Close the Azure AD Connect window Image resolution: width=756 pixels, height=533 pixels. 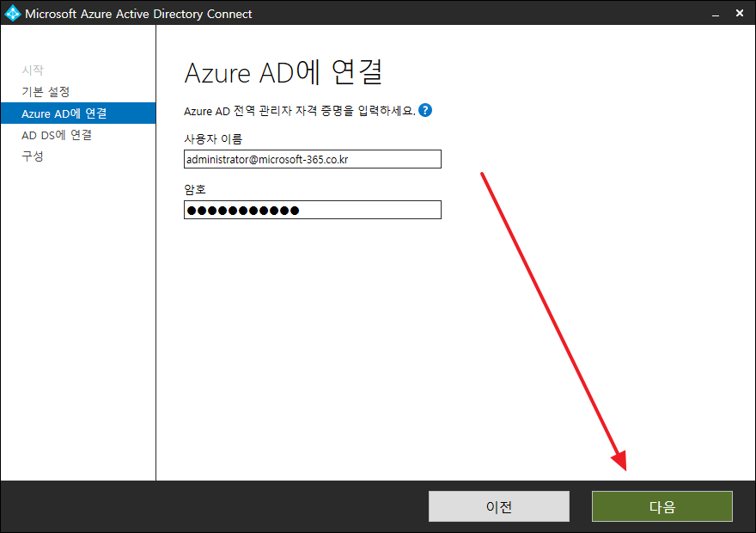pos(740,14)
